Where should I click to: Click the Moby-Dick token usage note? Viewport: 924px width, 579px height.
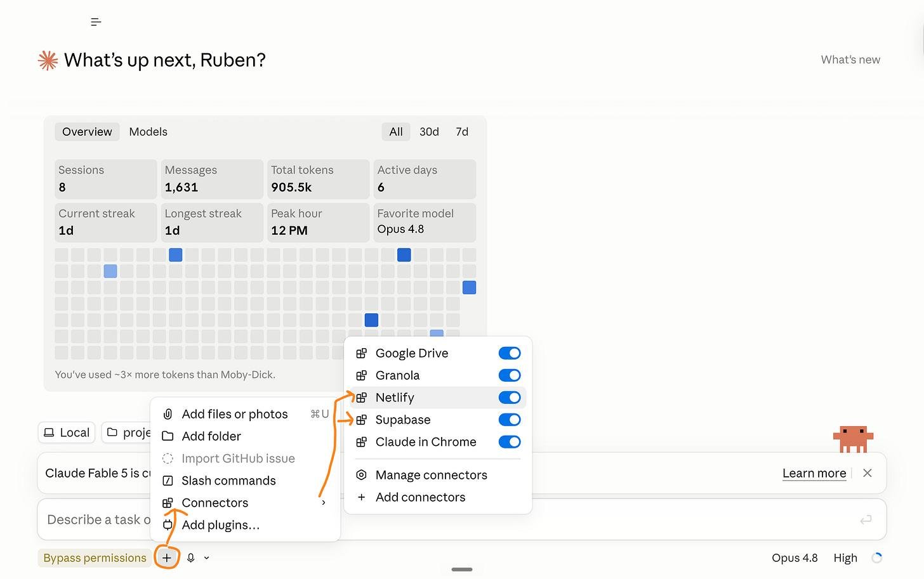(x=165, y=375)
